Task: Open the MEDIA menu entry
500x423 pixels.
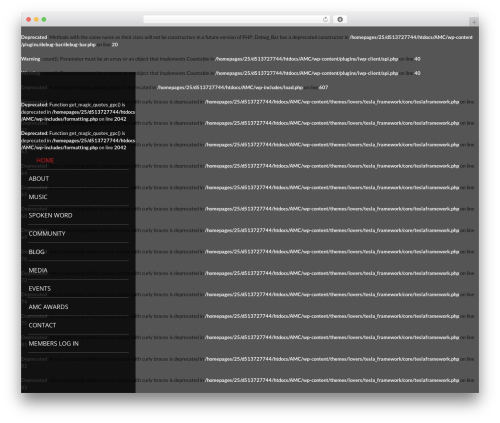Action: (38, 270)
